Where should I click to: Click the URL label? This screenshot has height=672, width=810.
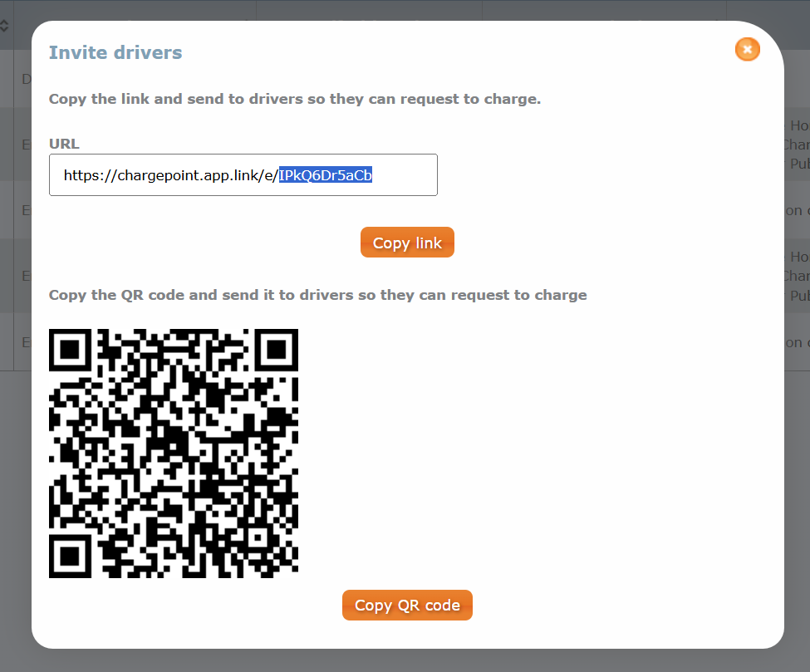tap(64, 144)
